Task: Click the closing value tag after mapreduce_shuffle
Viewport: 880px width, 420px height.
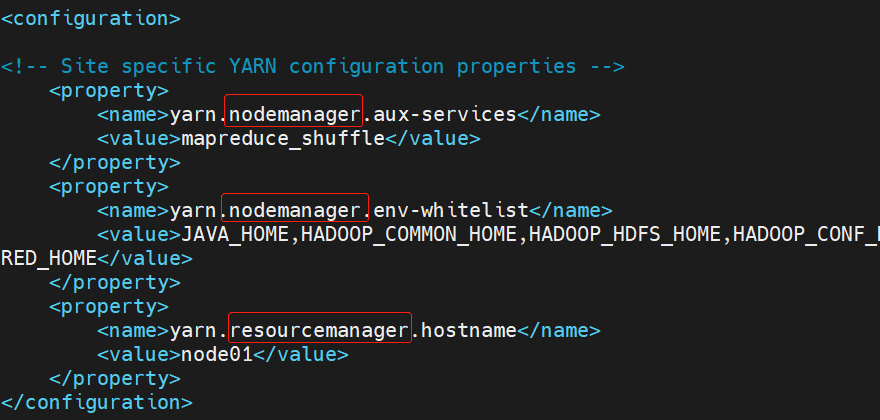Action: 433,139
